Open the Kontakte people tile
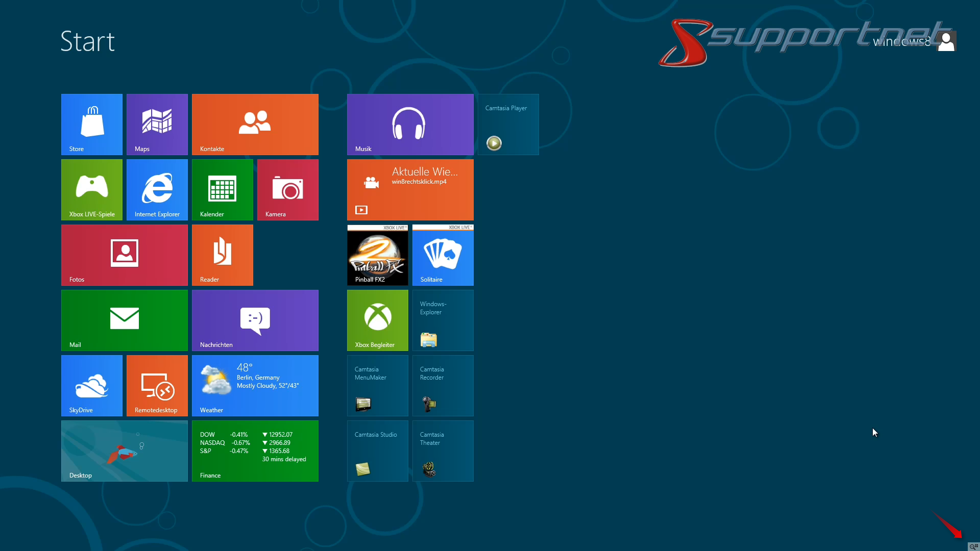 coord(255,124)
